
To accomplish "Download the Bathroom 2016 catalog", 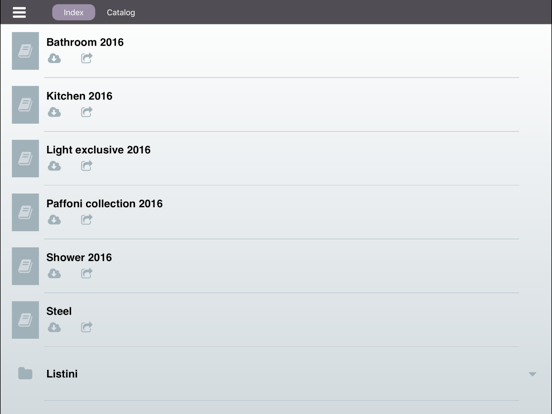I will pyautogui.click(x=54, y=58).
